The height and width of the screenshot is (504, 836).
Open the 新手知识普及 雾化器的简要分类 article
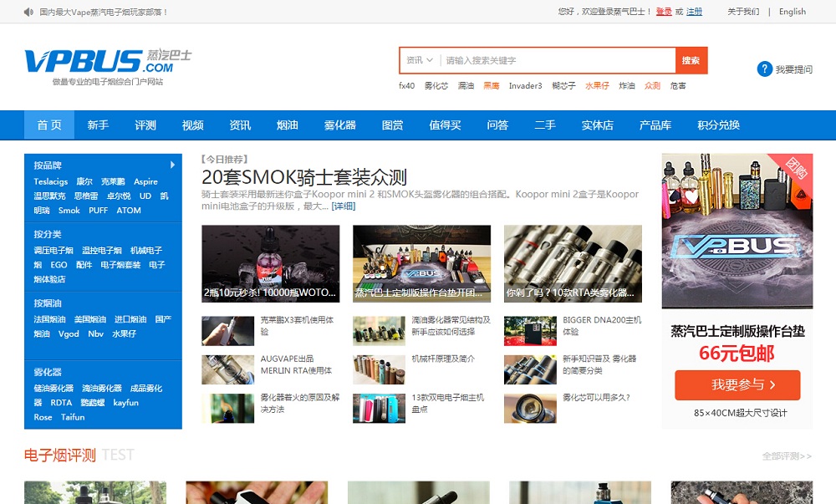599,364
